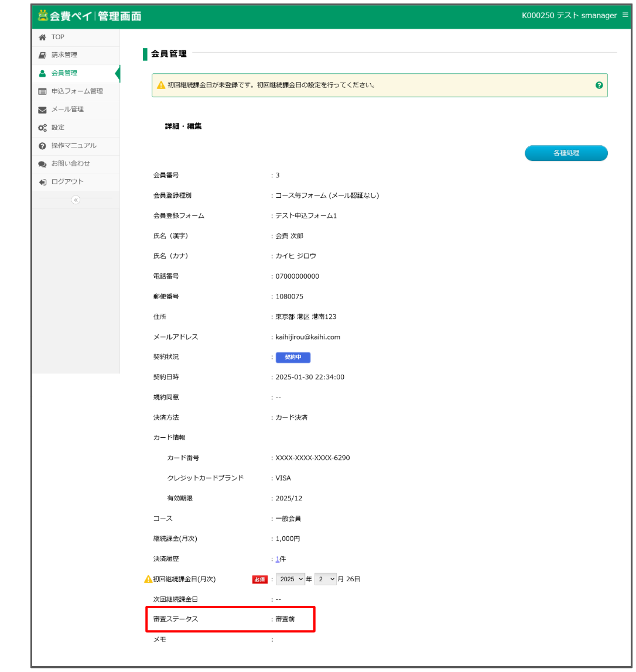Click the 設定 gears icon
Viewport: 636px width, 672px height.
coord(42,128)
